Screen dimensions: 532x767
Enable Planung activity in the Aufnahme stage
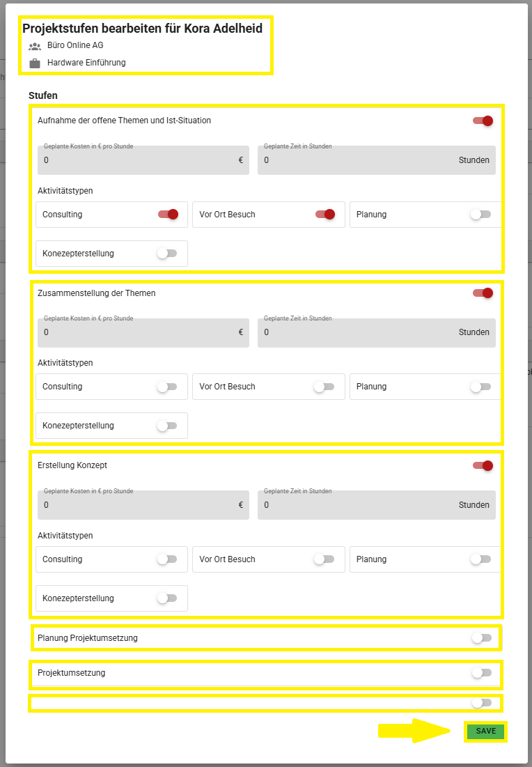click(480, 215)
